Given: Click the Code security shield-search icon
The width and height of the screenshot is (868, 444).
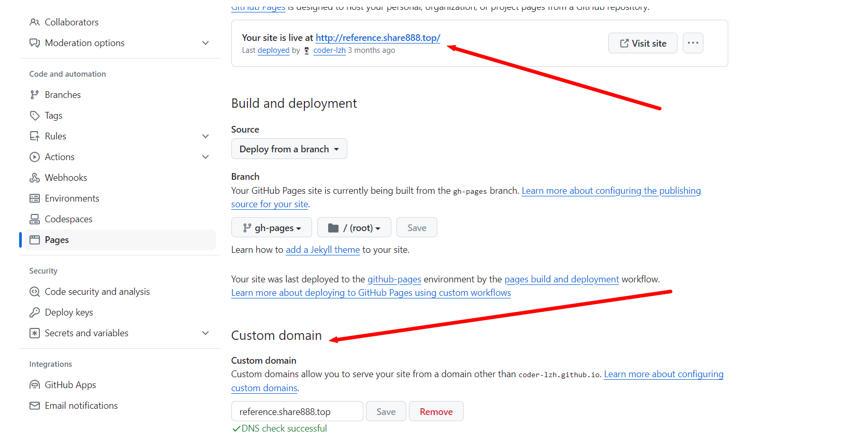Looking at the screenshot, I should [x=35, y=292].
